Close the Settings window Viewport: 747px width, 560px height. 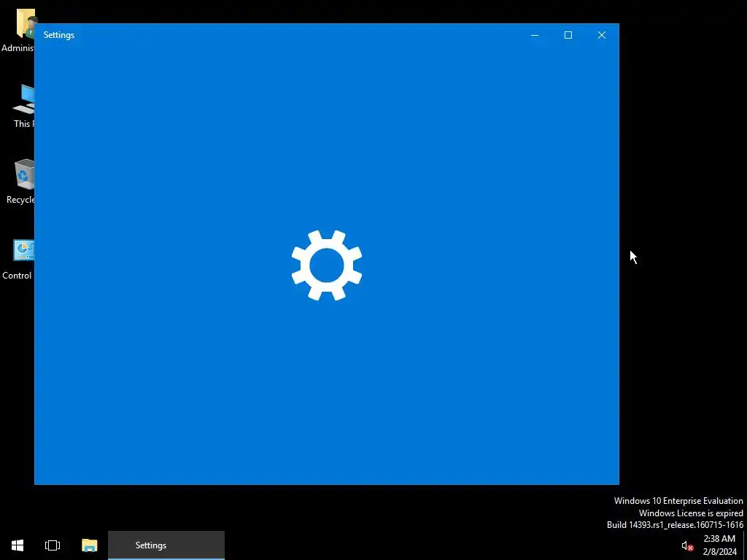[602, 35]
